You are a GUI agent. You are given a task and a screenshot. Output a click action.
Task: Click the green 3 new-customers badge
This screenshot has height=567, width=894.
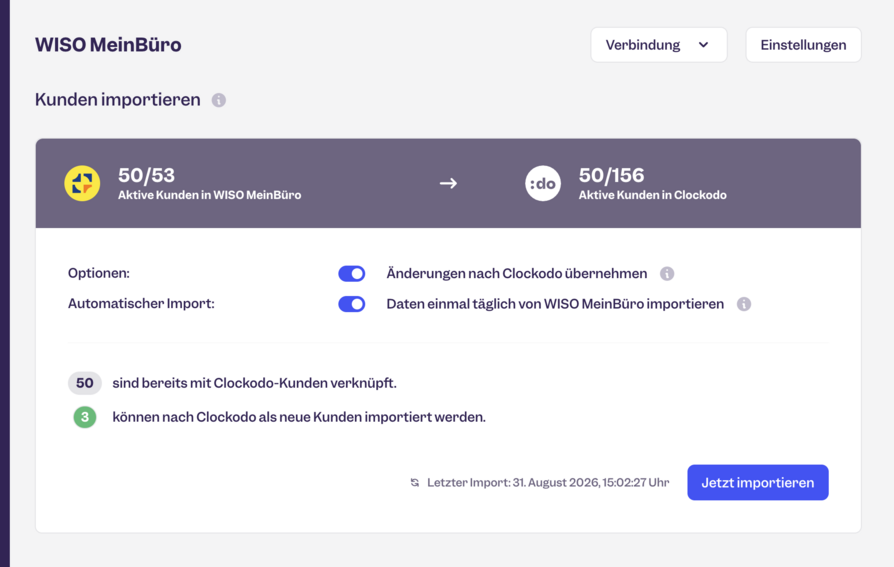(x=84, y=417)
